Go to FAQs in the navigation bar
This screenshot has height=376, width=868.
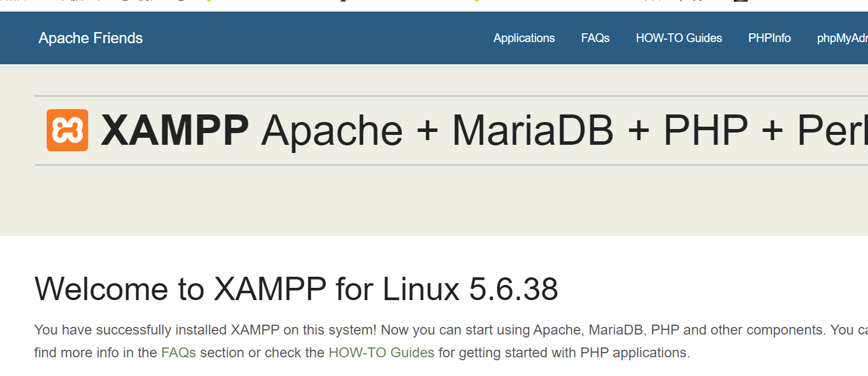pyautogui.click(x=595, y=38)
